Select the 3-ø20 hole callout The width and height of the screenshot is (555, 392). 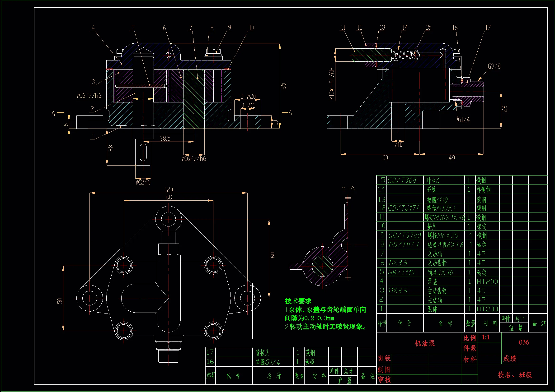pos(248,96)
